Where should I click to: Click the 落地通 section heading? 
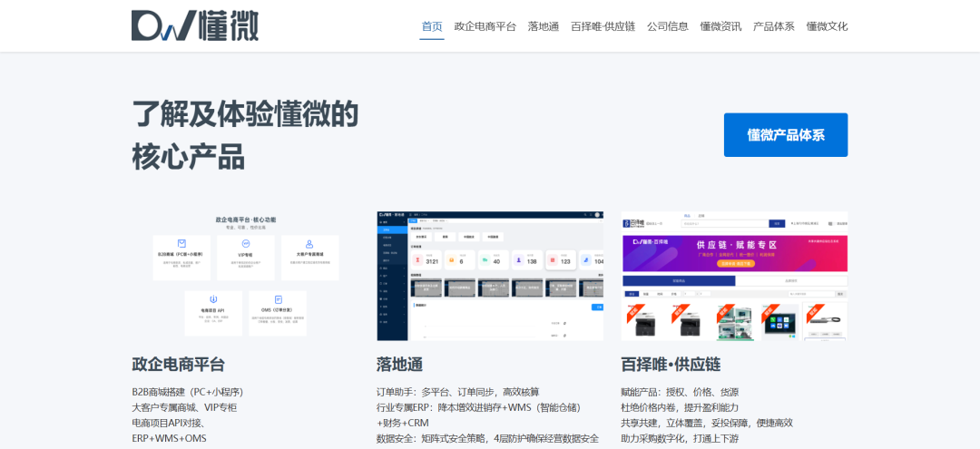(x=400, y=364)
